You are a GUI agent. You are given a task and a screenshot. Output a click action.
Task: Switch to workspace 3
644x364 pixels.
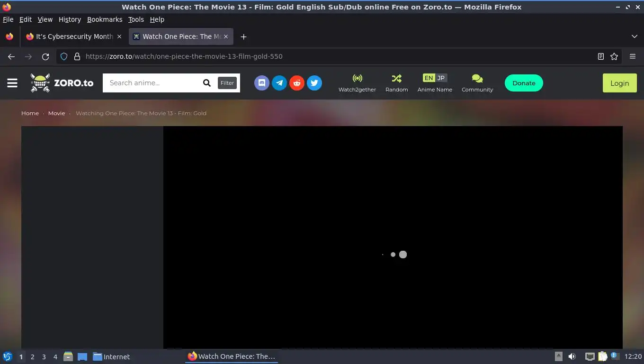point(44,357)
